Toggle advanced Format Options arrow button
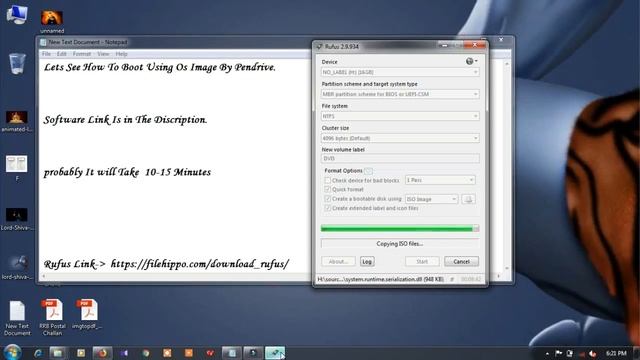 point(368,171)
